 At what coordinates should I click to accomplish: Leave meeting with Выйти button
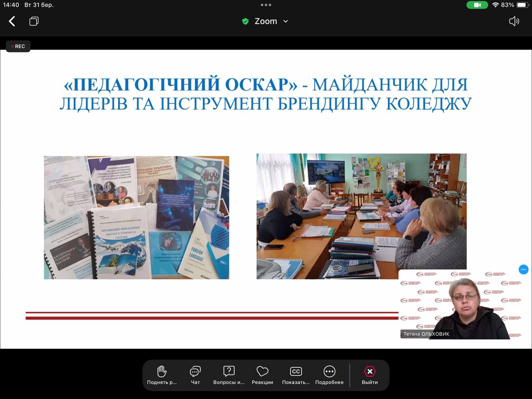coord(369,375)
